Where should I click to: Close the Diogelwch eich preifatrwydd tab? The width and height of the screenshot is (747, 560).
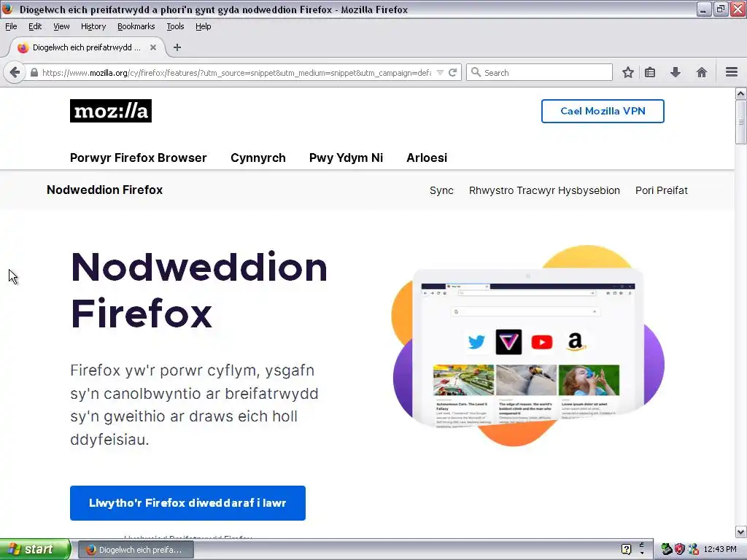[x=153, y=47]
